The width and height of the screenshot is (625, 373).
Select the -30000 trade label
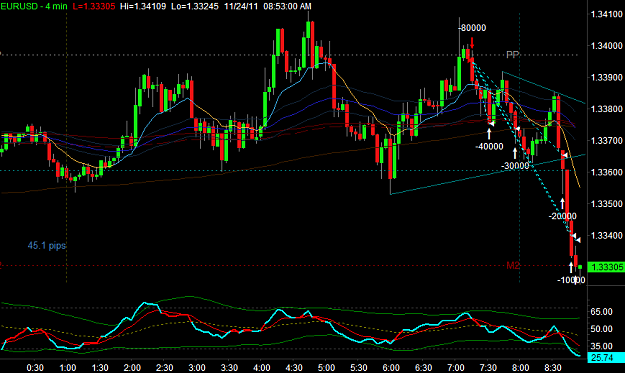(515, 166)
